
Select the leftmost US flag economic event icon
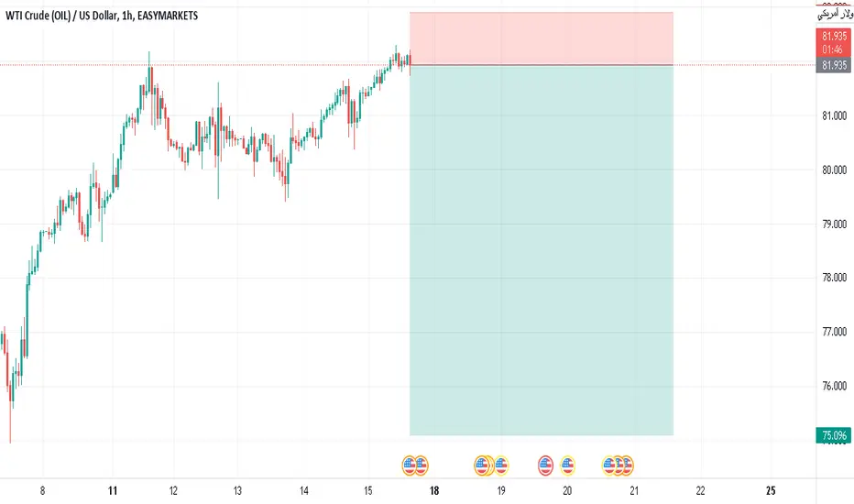(410, 466)
